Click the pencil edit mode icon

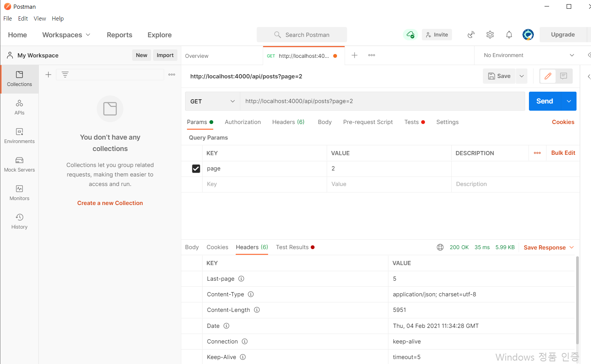548,76
